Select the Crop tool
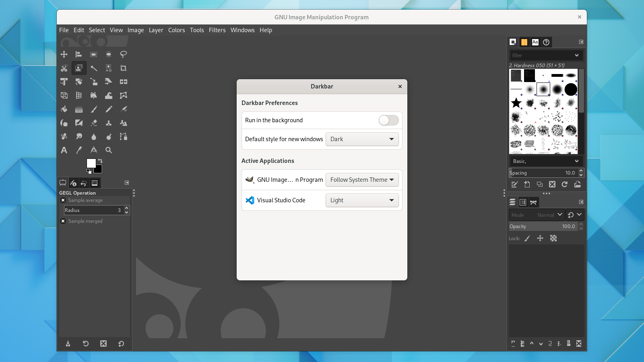The height and width of the screenshot is (362, 644). point(123,68)
